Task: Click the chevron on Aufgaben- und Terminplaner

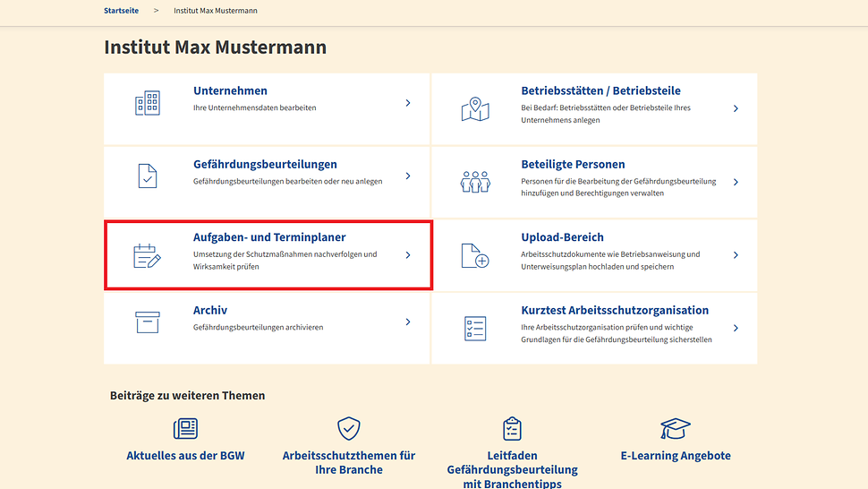Action: pos(408,255)
